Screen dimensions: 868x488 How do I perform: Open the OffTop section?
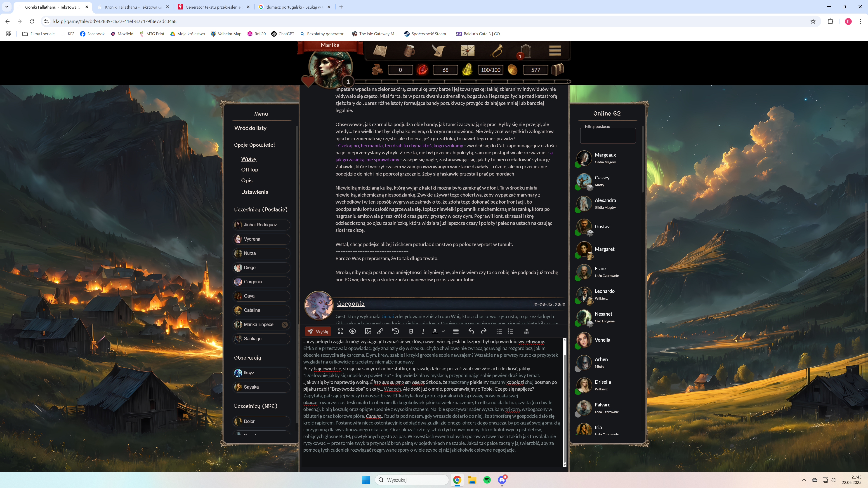coord(250,169)
